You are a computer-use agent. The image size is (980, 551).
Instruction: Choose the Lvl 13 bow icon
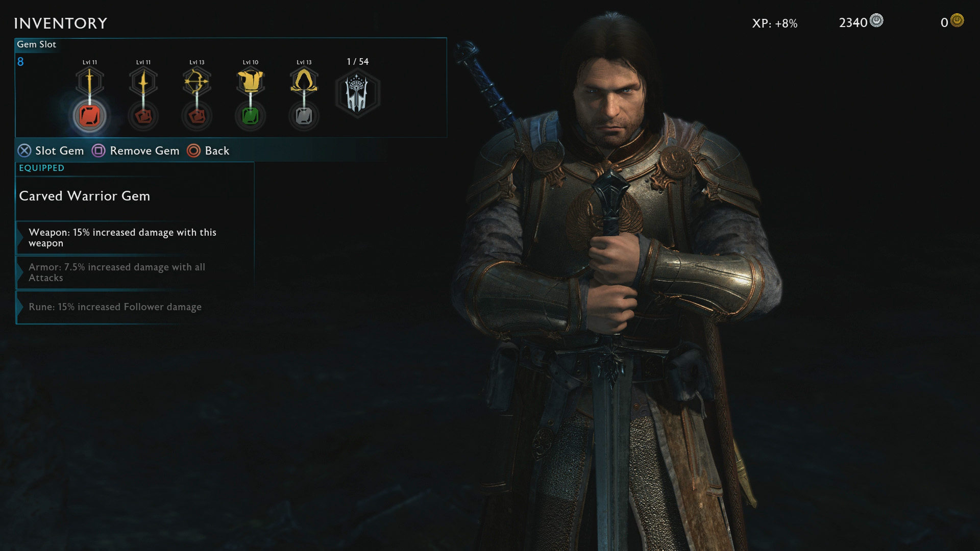coord(197,82)
